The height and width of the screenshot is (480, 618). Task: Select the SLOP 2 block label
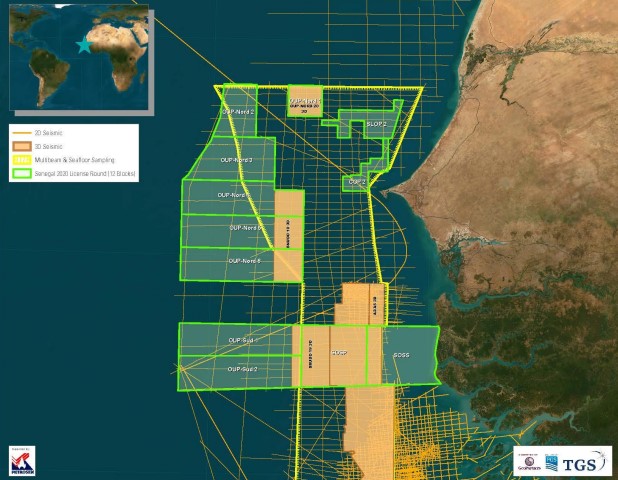pyautogui.click(x=377, y=124)
